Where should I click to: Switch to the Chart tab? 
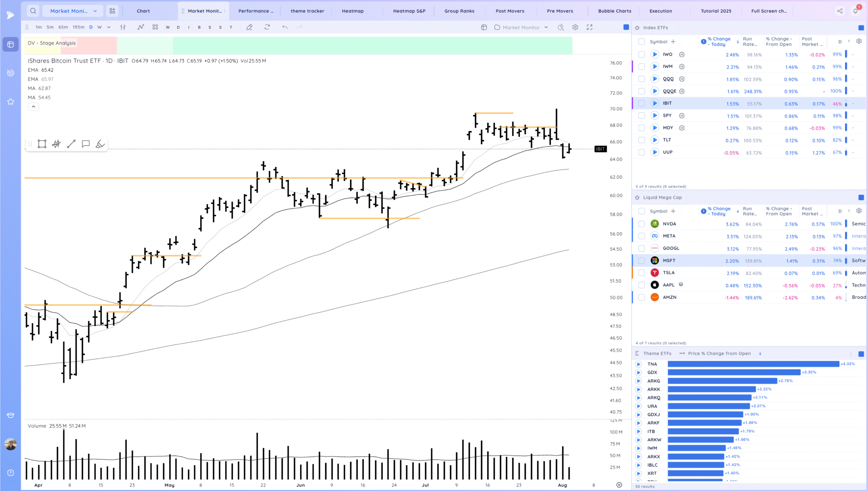143,11
